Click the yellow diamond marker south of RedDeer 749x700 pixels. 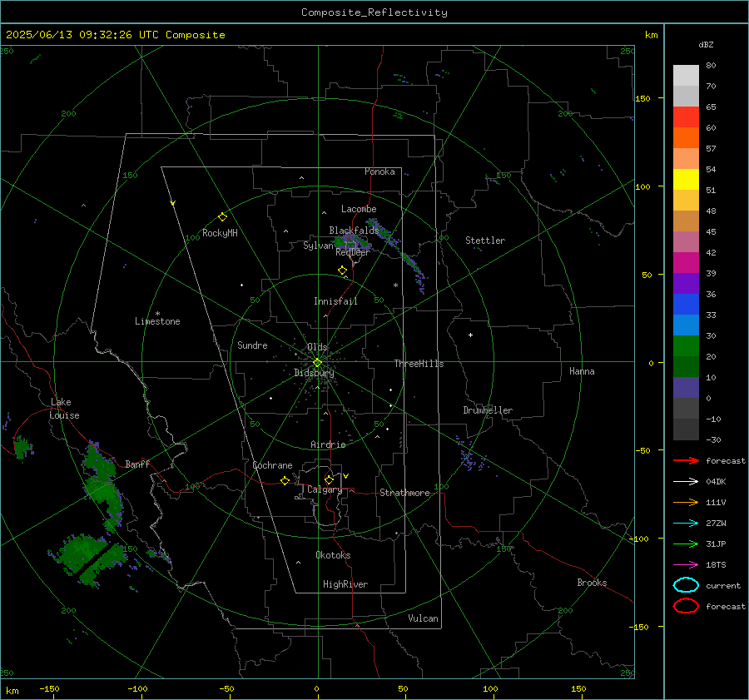(342, 271)
